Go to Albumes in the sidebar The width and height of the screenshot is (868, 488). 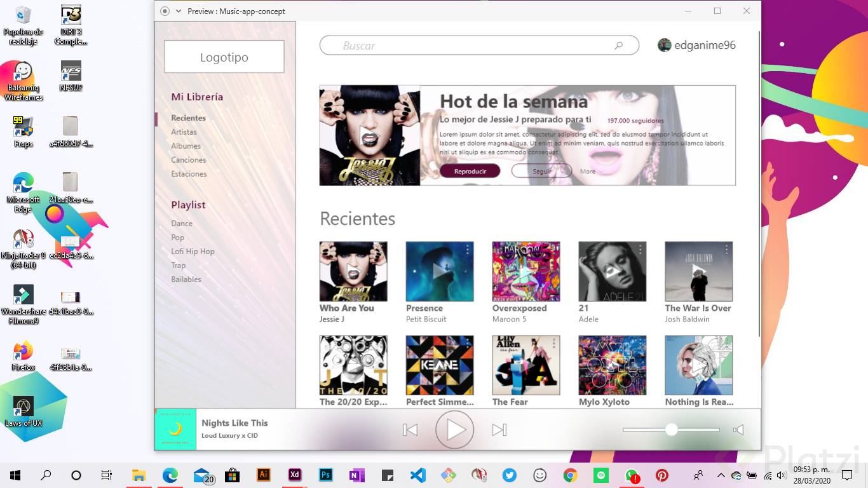(186, 146)
